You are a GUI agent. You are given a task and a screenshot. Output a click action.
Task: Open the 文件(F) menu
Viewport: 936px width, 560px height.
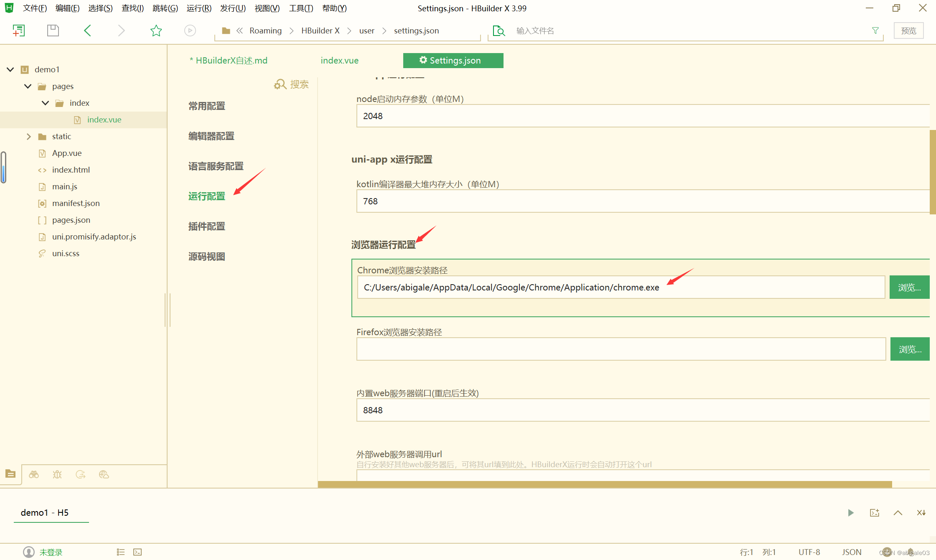(35, 8)
